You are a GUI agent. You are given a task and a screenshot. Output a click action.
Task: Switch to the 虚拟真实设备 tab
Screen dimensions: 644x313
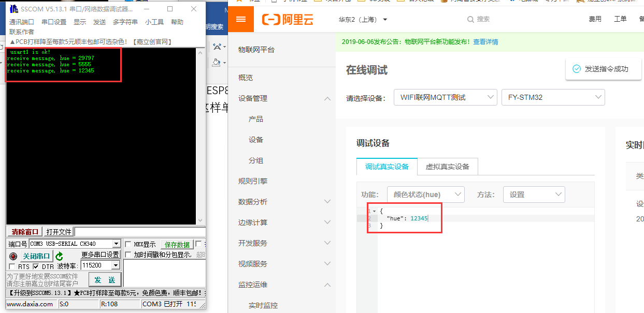tap(448, 167)
